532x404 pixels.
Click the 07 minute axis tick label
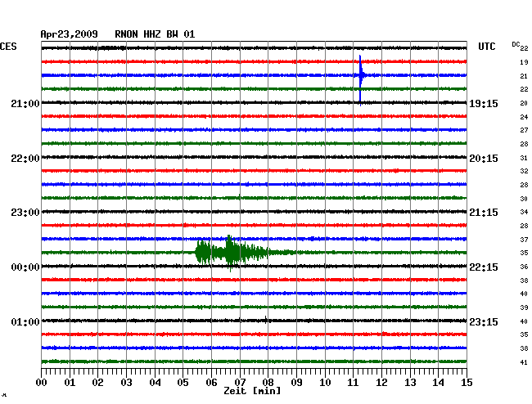coord(240,382)
